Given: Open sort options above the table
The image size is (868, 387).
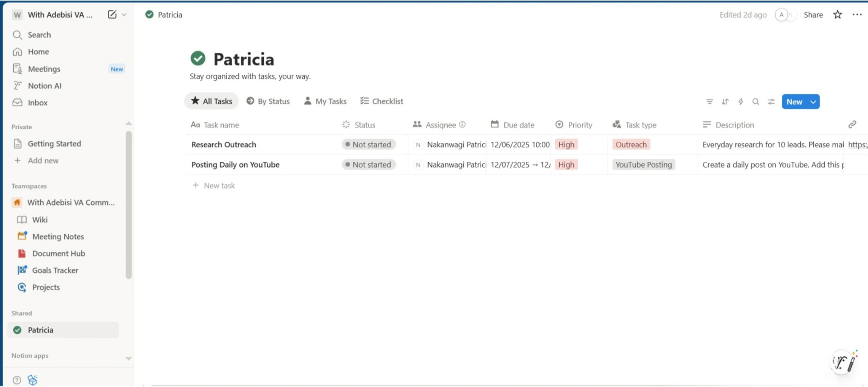Looking at the screenshot, I should pyautogui.click(x=725, y=102).
